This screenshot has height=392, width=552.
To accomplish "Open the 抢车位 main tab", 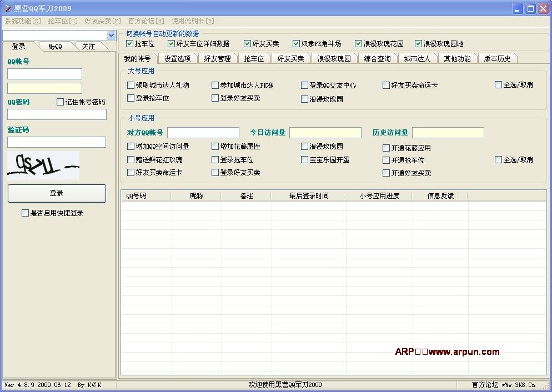I will 254,58.
